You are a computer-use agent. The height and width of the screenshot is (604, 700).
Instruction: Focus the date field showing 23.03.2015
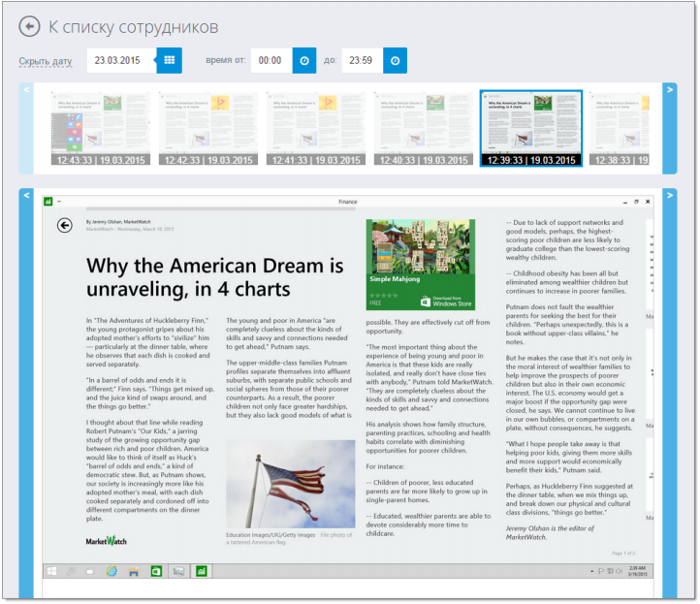(x=121, y=60)
